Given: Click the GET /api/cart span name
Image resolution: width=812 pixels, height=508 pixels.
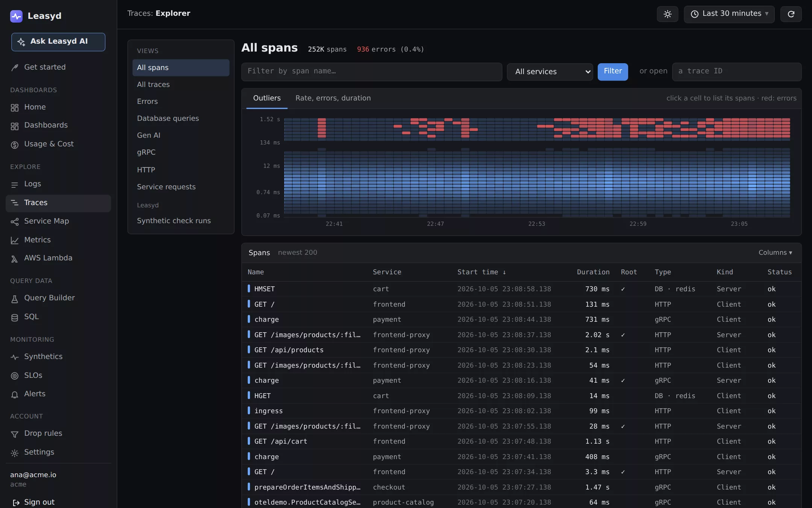Looking at the screenshot, I should [x=281, y=441].
